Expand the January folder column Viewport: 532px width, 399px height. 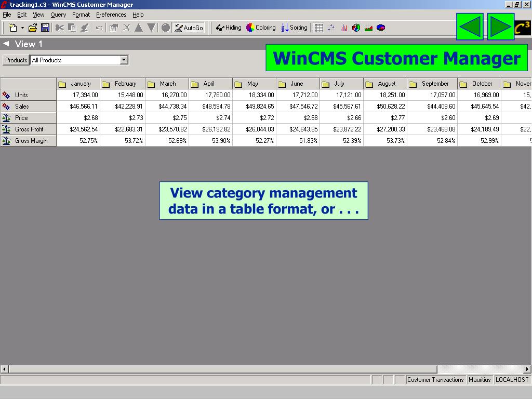click(x=62, y=84)
